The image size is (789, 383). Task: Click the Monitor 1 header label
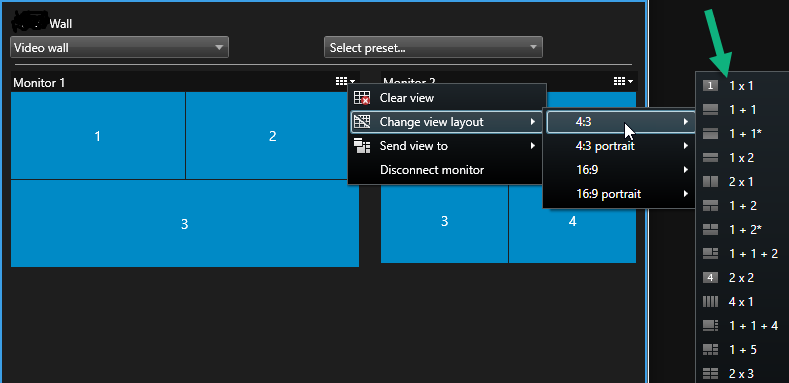[39, 83]
